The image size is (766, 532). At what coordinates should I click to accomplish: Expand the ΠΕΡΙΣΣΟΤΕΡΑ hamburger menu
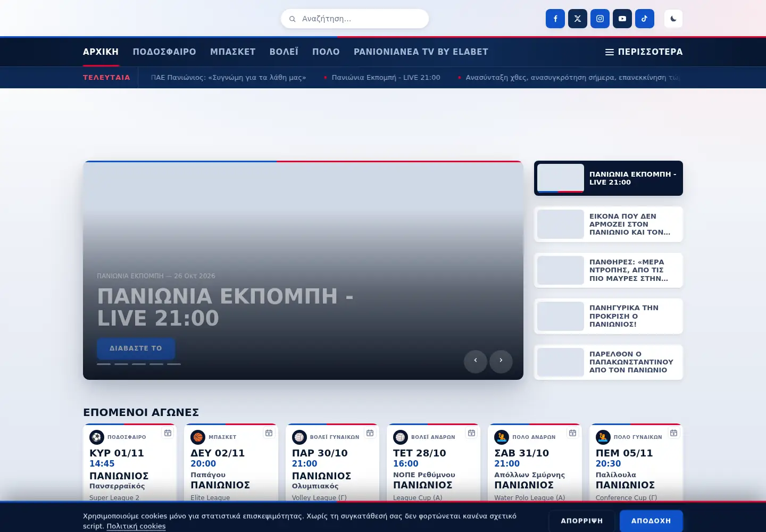tap(644, 52)
